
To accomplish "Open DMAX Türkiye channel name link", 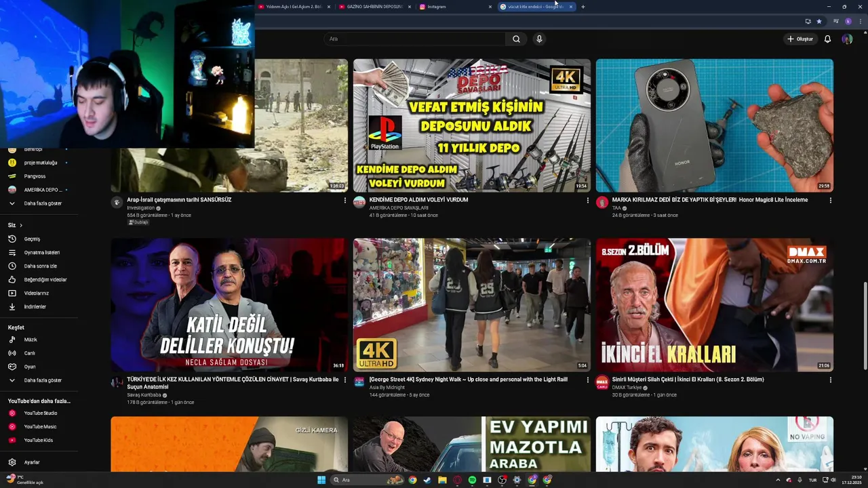I will click(x=627, y=388).
